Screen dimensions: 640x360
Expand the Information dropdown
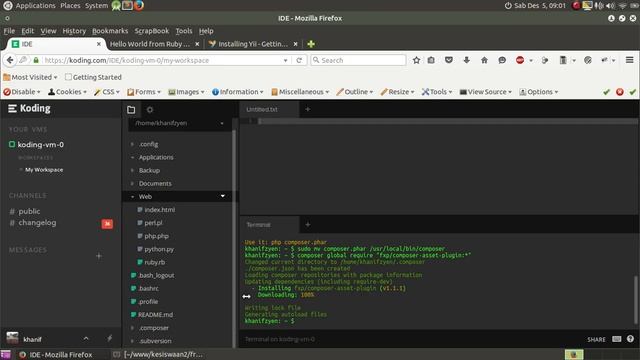click(x=238, y=92)
